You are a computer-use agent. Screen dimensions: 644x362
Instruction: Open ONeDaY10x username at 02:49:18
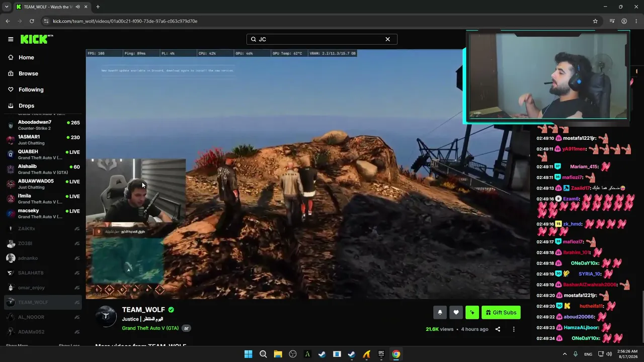[x=585, y=263]
